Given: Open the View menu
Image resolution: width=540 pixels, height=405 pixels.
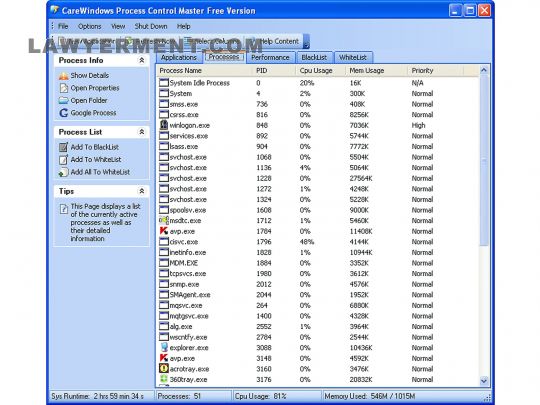Looking at the screenshot, I should point(118,26).
